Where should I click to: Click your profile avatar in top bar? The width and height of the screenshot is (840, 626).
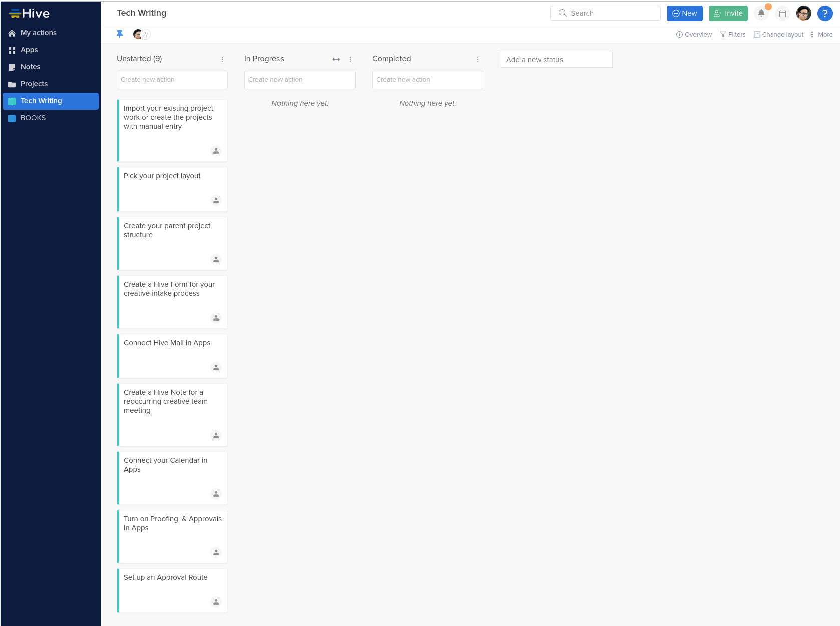coord(803,13)
